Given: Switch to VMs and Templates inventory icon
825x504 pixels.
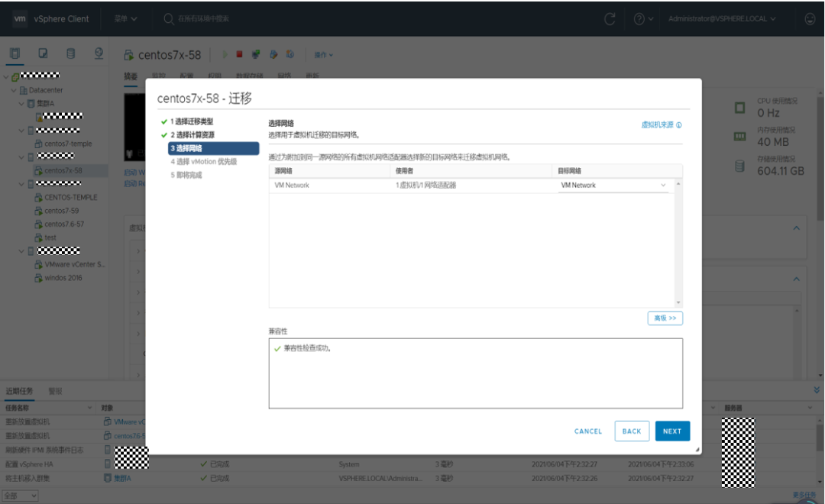Looking at the screenshot, I should 43,53.
